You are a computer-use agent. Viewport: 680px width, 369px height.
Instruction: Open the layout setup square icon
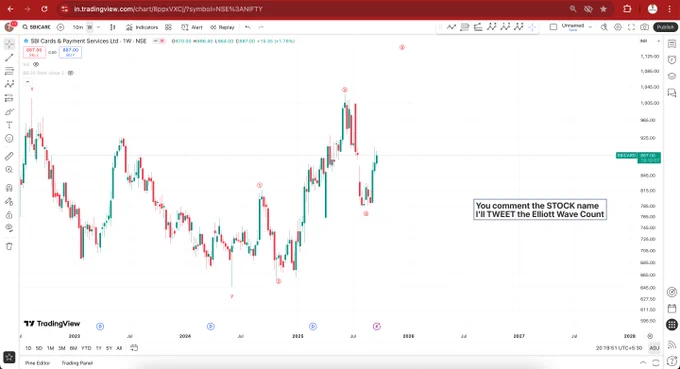click(553, 27)
